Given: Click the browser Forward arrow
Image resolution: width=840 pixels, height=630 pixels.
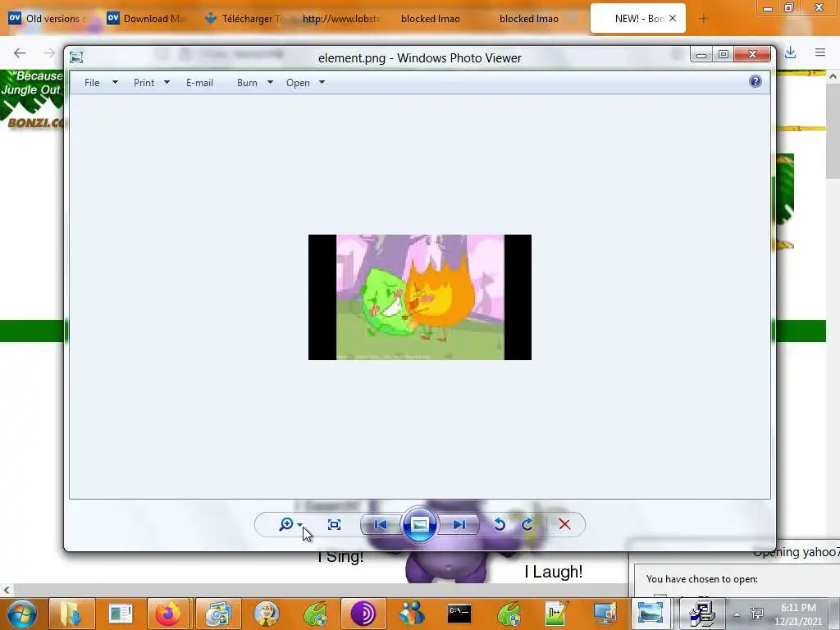Looking at the screenshot, I should (x=49, y=52).
